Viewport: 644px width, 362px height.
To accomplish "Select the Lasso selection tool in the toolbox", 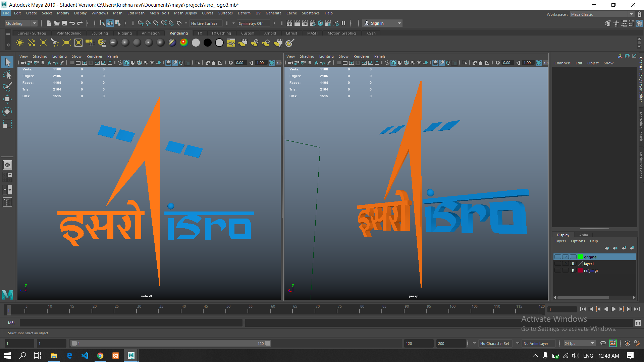I will (7, 74).
